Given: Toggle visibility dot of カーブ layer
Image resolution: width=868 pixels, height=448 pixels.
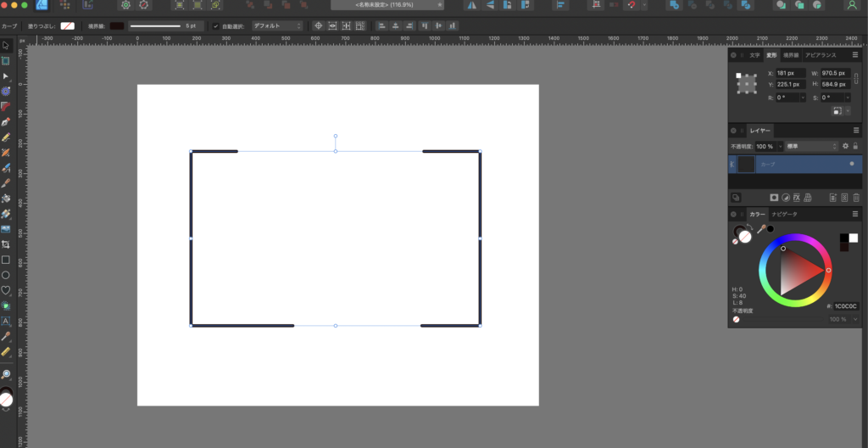Looking at the screenshot, I should [851, 164].
